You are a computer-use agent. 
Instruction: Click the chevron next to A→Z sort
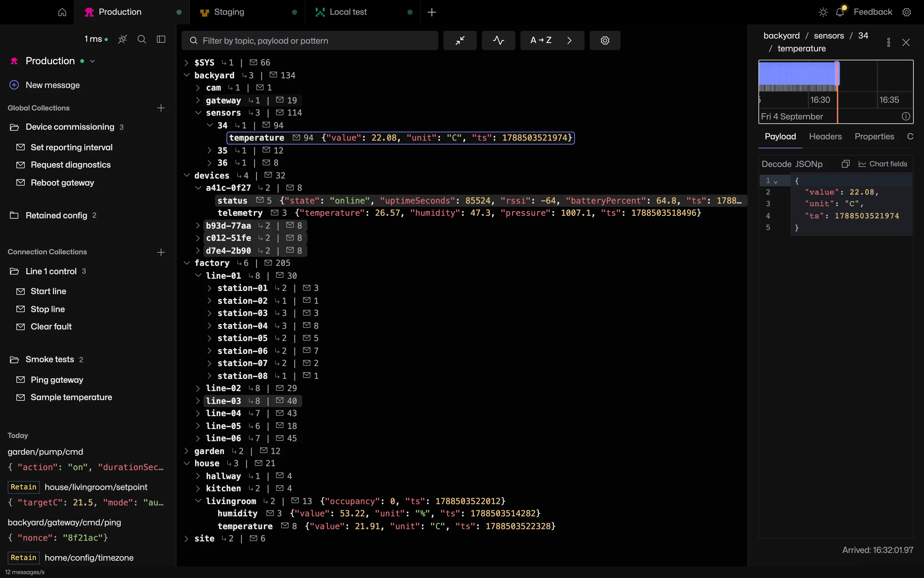(x=569, y=40)
